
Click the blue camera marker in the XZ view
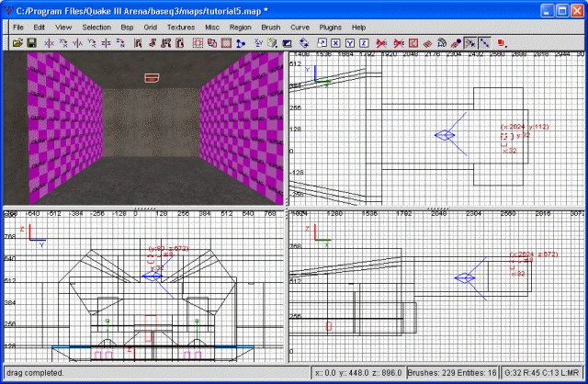[465, 278]
